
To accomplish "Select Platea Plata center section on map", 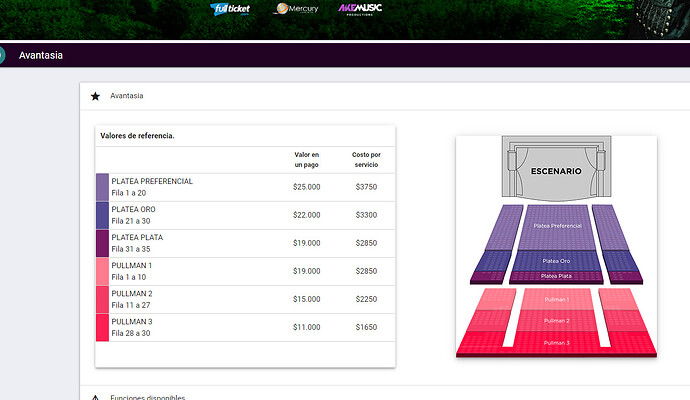I will tap(556, 276).
